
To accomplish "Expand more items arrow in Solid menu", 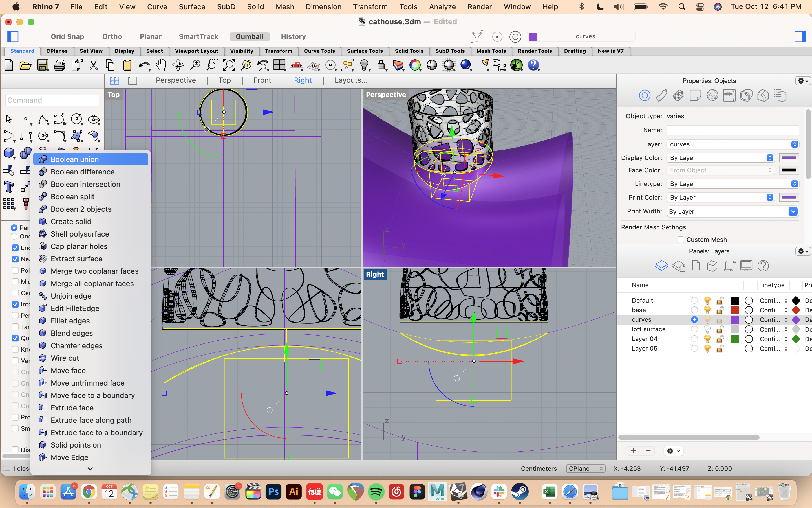I will (x=90, y=469).
